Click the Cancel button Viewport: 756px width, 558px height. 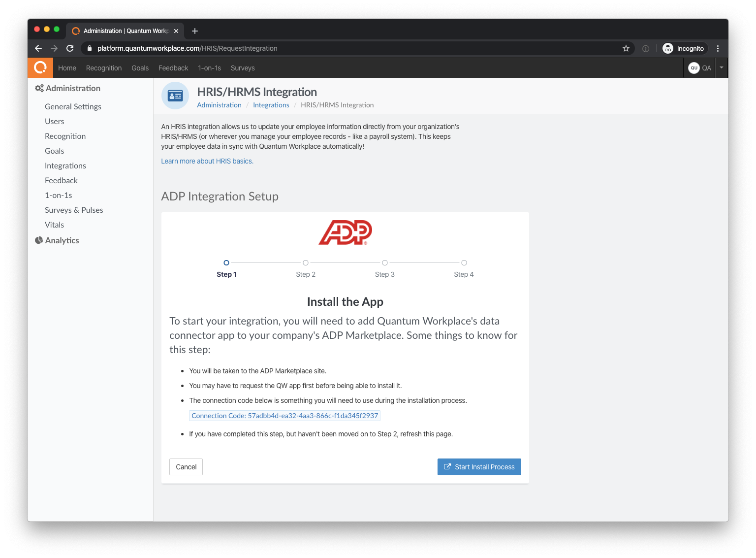click(x=186, y=466)
